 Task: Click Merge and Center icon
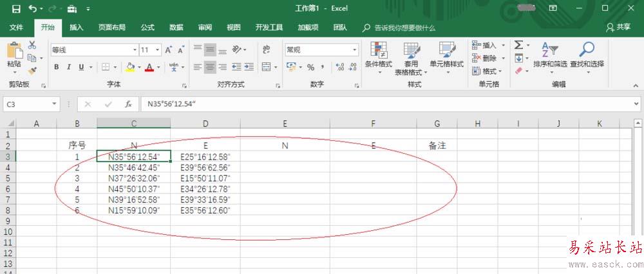(x=266, y=67)
